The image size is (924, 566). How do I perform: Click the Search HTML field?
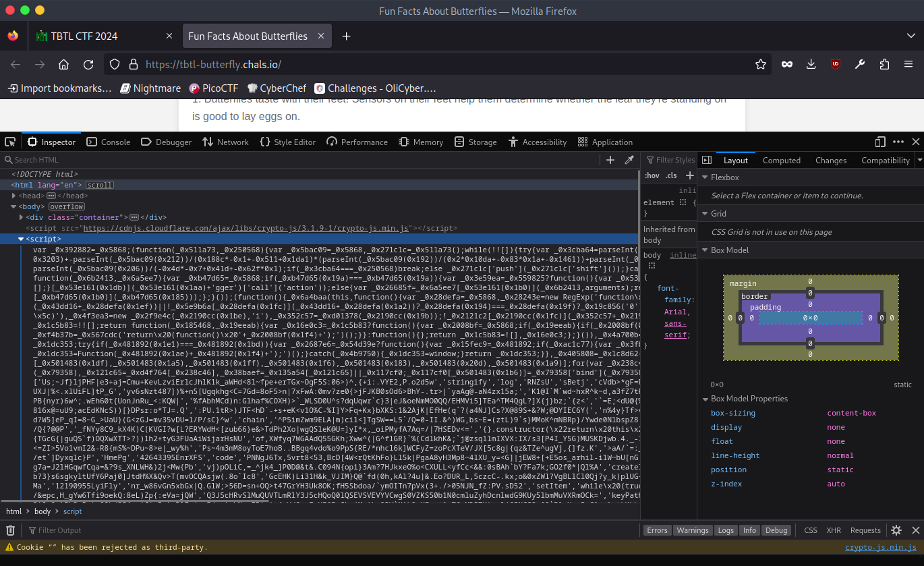click(300, 160)
